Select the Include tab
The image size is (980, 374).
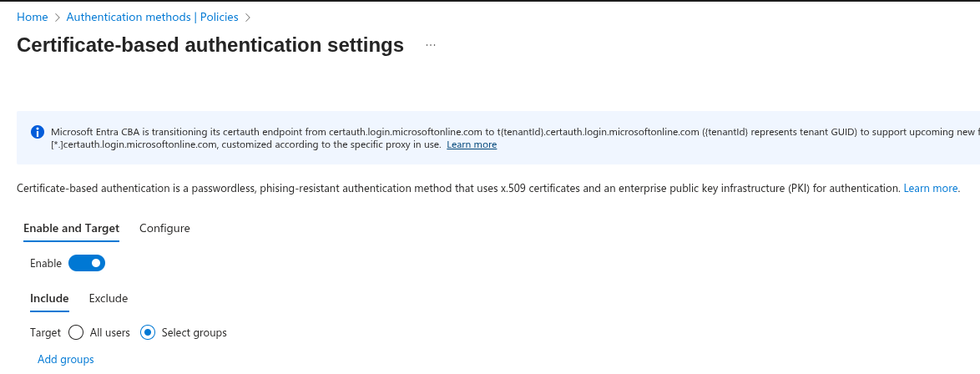click(49, 298)
